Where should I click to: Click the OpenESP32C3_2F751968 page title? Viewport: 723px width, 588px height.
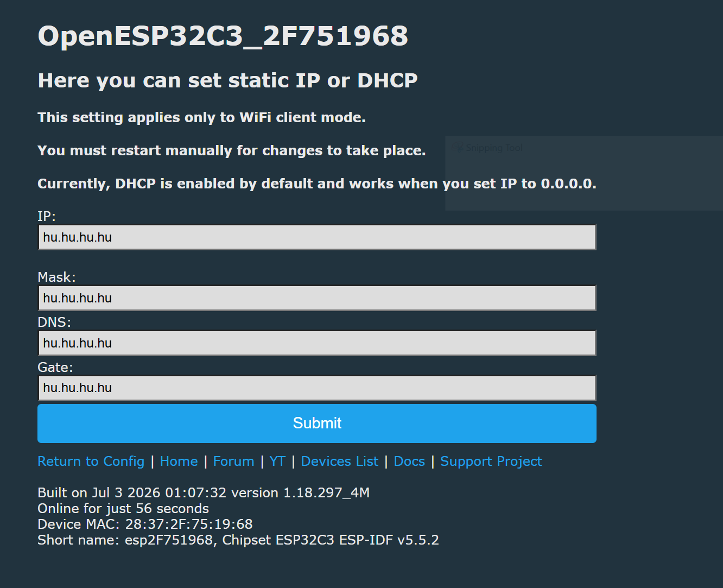click(223, 36)
